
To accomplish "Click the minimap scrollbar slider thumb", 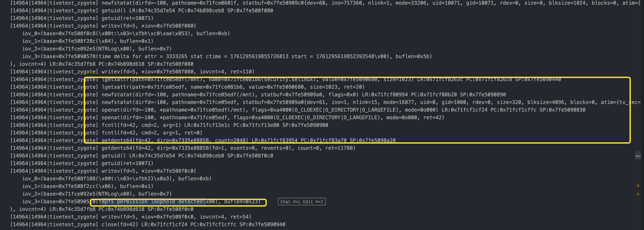I will [638, 156].
